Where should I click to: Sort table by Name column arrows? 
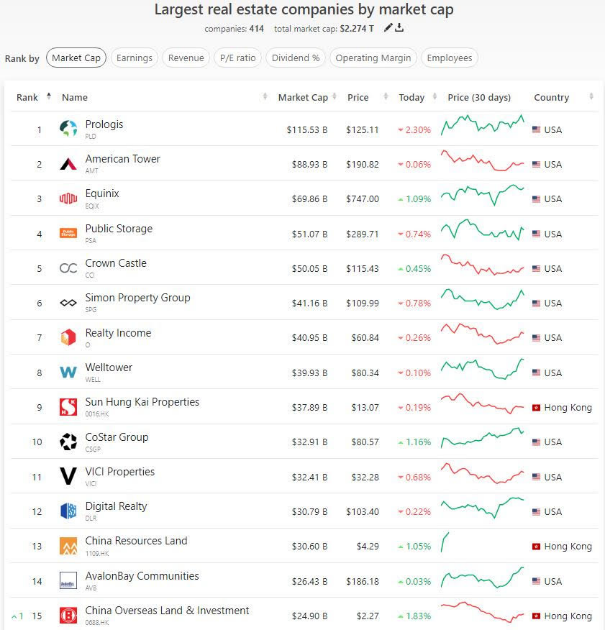pos(265,96)
